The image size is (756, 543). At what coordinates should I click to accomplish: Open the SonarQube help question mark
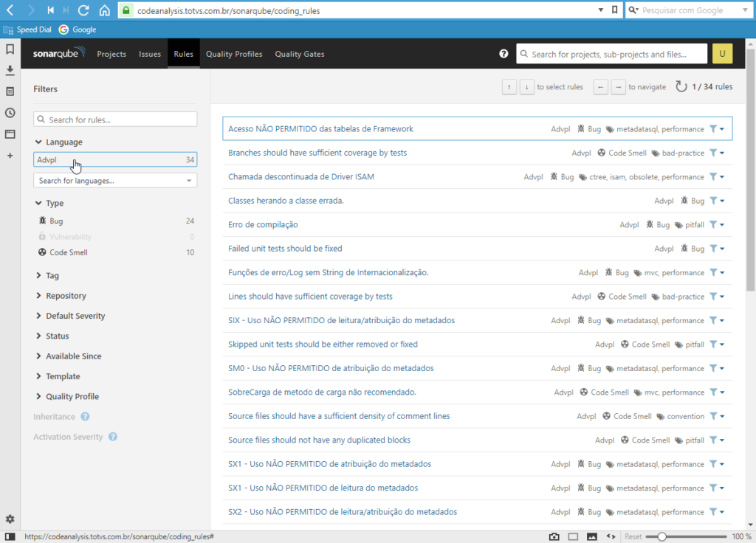(x=504, y=53)
